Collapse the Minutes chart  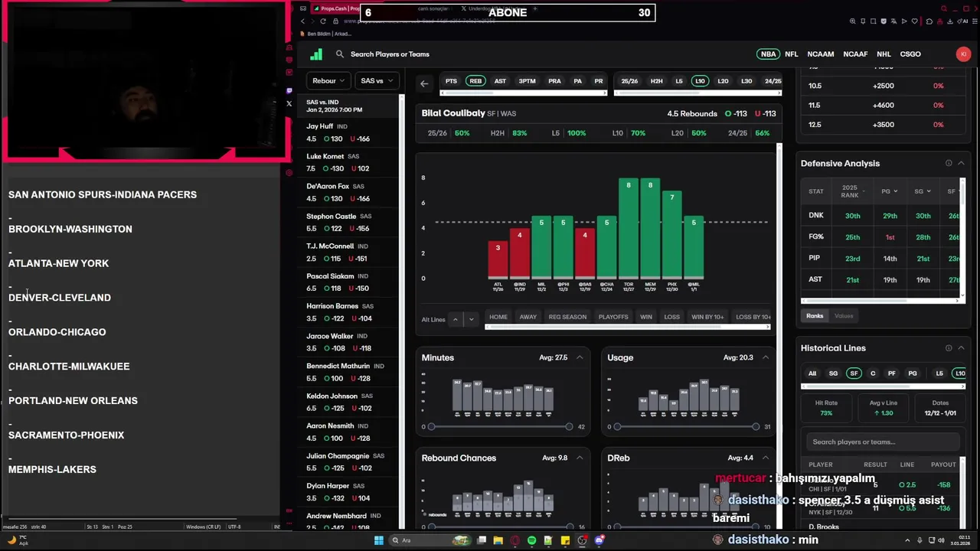pos(580,357)
